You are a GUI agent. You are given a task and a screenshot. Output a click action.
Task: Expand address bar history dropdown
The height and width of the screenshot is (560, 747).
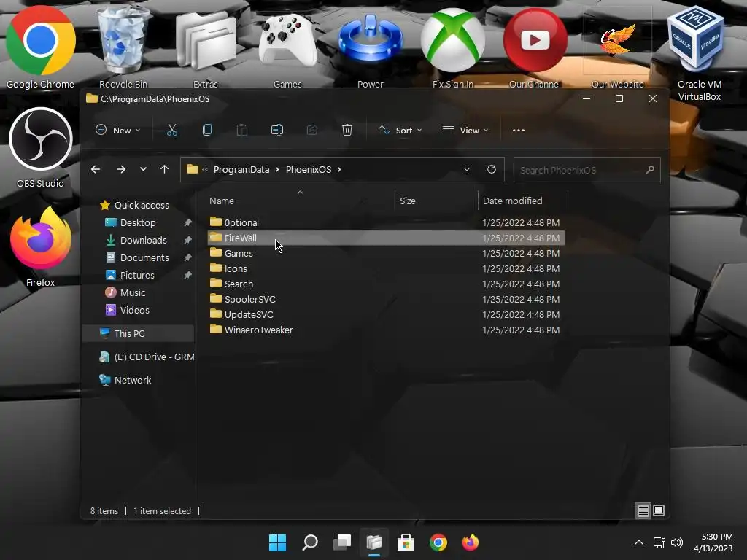pos(466,169)
